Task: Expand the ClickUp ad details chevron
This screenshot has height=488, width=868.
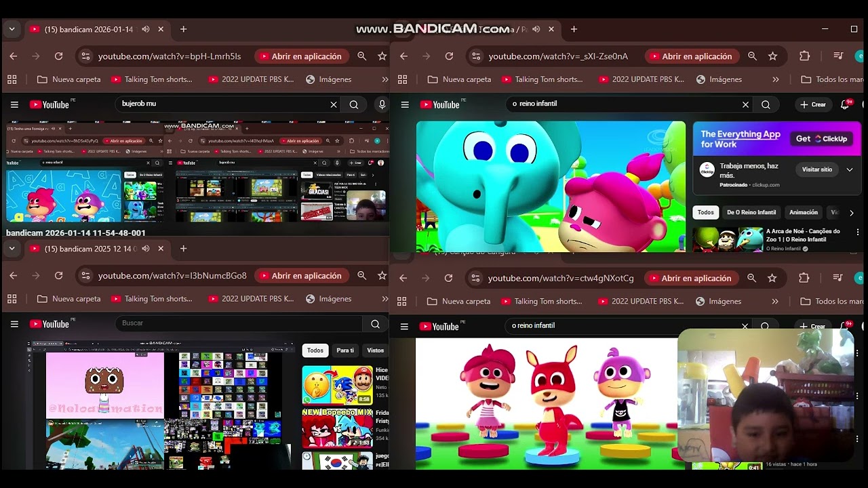Action: pos(849,169)
